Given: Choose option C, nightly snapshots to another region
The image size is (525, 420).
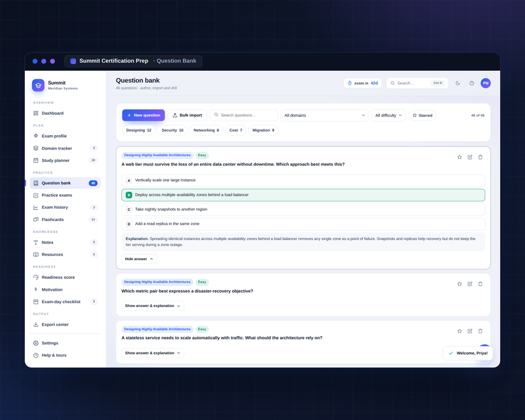Looking at the screenshot, I should [x=303, y=209].
